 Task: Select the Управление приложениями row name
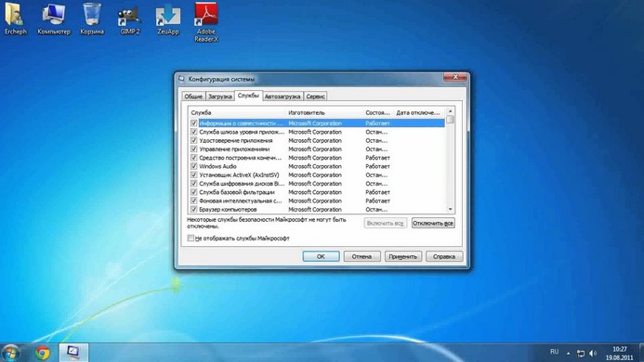(x=234, y=149)
